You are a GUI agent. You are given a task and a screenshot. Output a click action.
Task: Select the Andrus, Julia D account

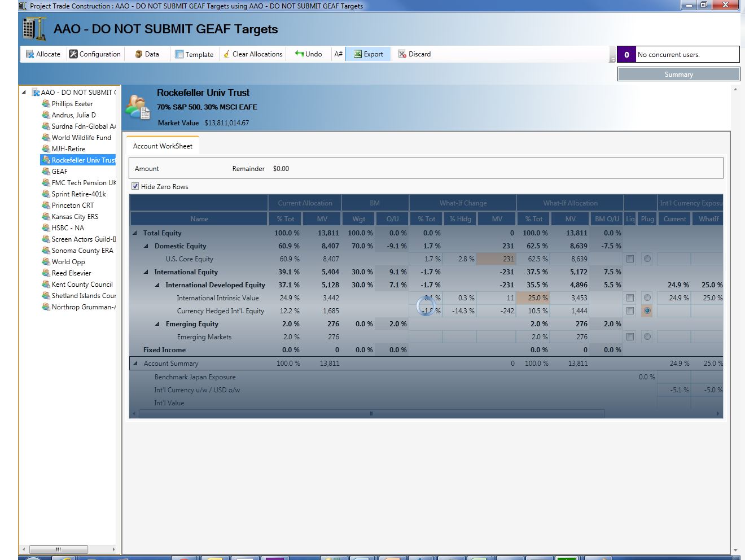click(x=74, y=115)
